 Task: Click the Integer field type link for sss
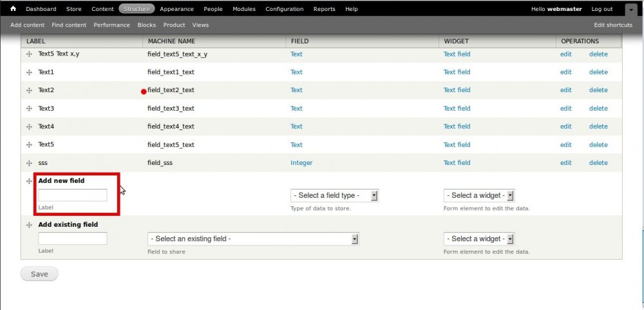pyautogui.click(x=301, y=163)
